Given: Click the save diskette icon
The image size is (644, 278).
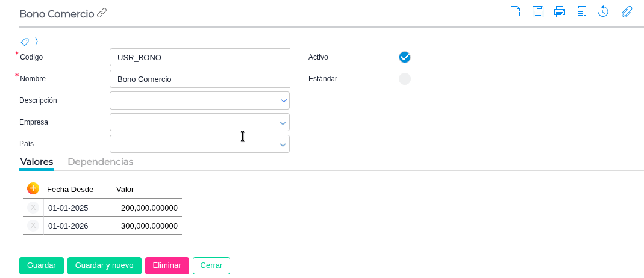Looking at the screenshot, I should (538, 12).
